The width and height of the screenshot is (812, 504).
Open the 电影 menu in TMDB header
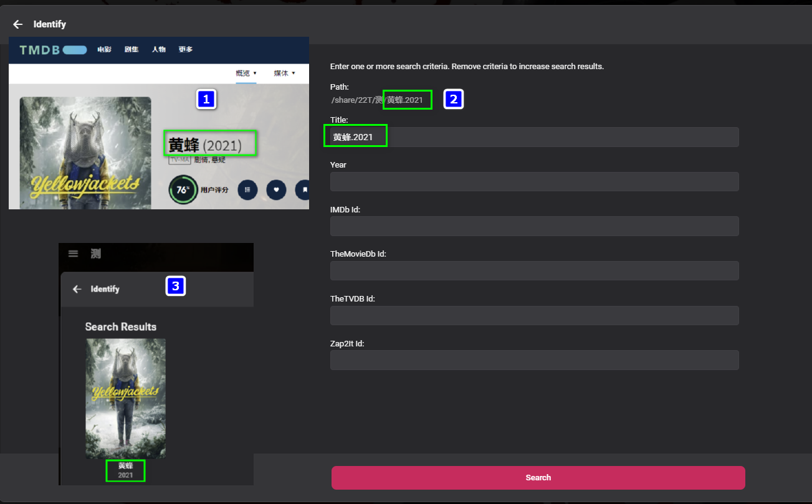(x=104, y=50)
